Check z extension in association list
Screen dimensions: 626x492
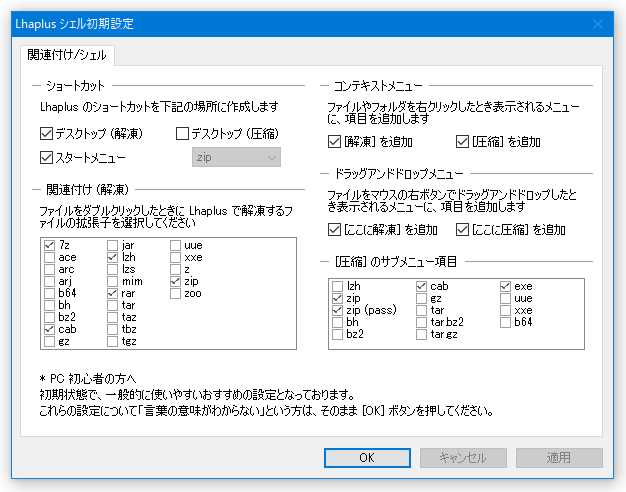(x=175, y=269)
